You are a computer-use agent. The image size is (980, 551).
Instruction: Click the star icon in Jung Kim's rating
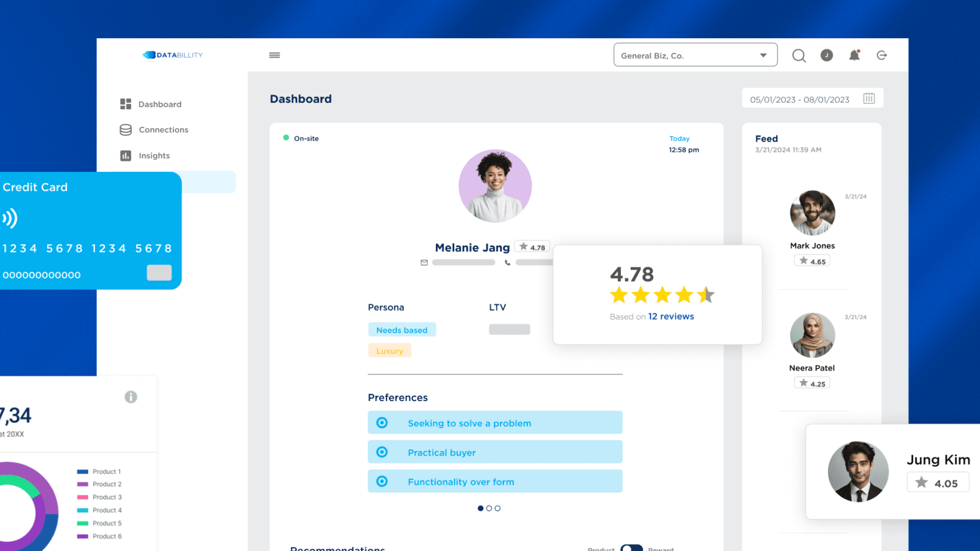(x=921, y=482)
